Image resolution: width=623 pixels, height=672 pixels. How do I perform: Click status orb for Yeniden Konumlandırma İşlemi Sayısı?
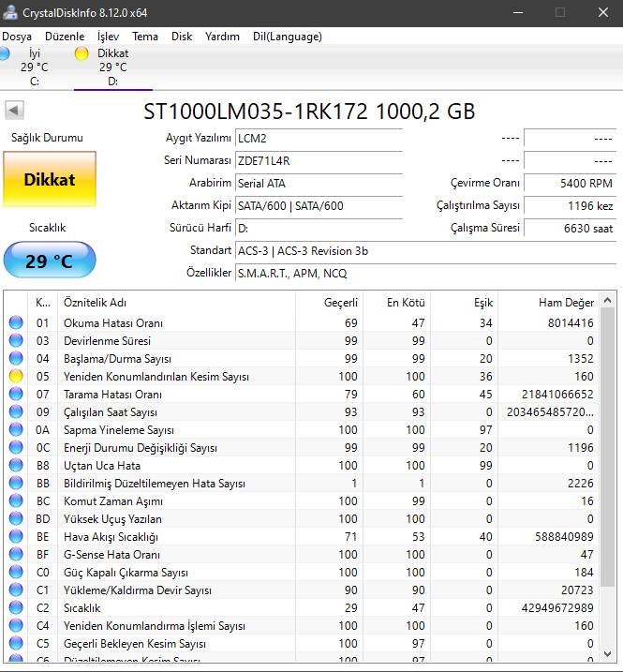(x=16, y=626)
